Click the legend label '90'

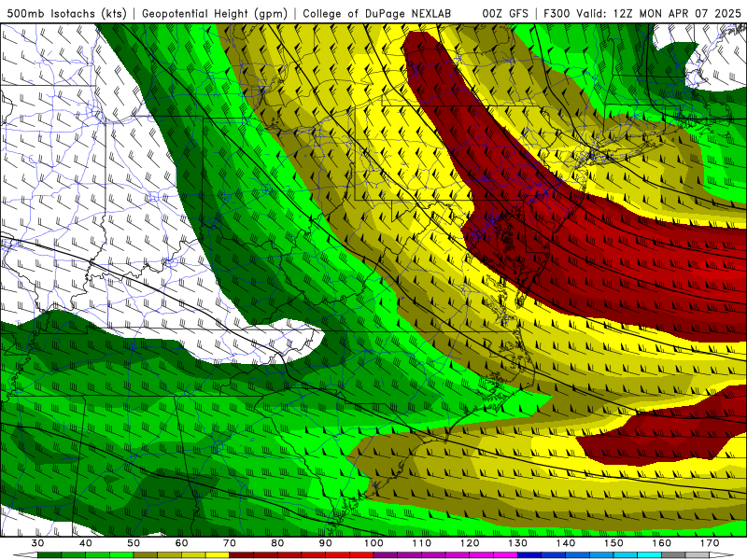[x=326, y=543]
